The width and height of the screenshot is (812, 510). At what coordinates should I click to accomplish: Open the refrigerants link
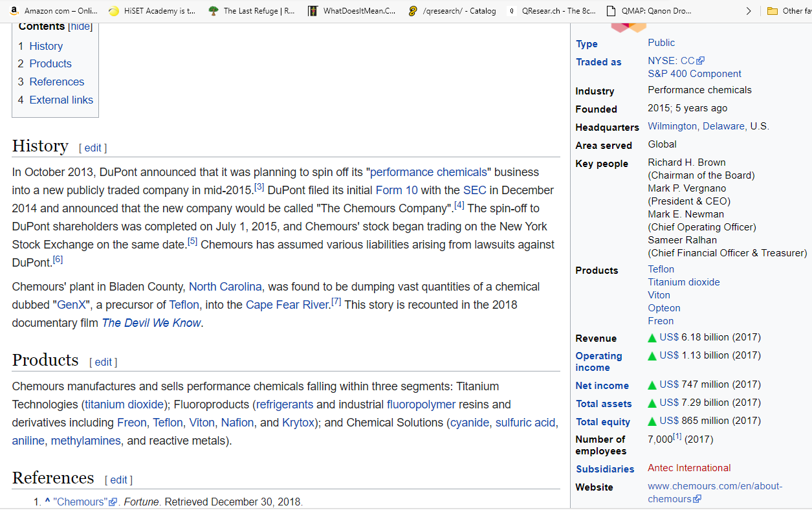pos(285,405)
